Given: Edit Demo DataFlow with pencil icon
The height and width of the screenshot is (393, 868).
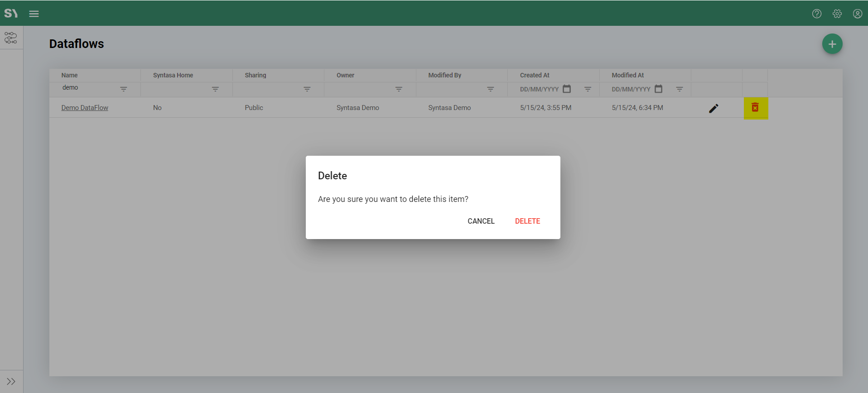Looking at the screenshot, I should pos(714,108).
